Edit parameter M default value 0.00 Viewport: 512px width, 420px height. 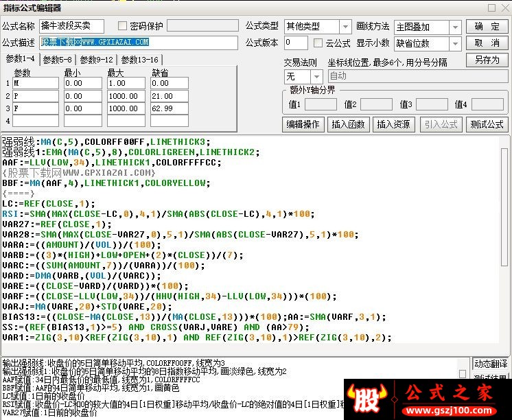tap(169, 83)
